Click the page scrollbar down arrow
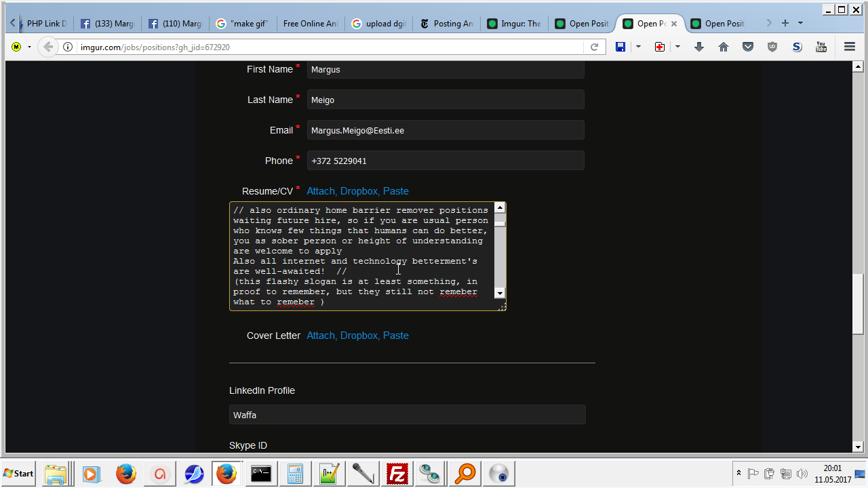The image size is (868, 488). [x=858, y=447]
